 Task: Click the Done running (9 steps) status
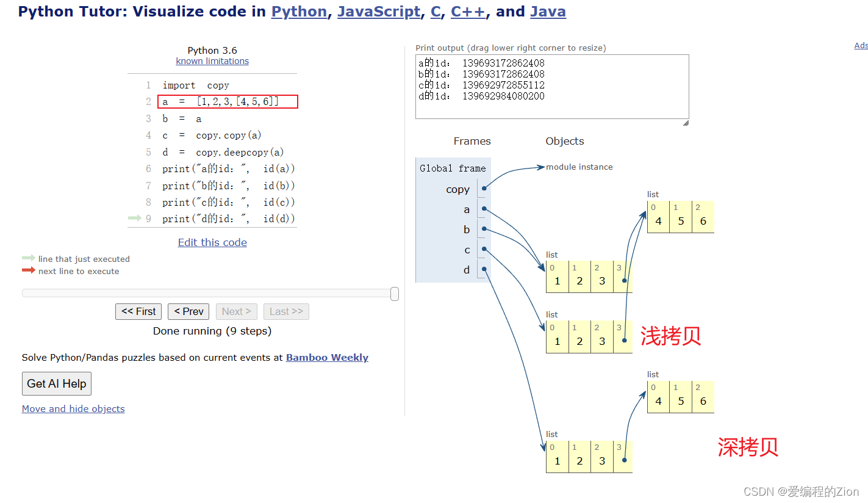pyautogui.click(x=212, y=331)
